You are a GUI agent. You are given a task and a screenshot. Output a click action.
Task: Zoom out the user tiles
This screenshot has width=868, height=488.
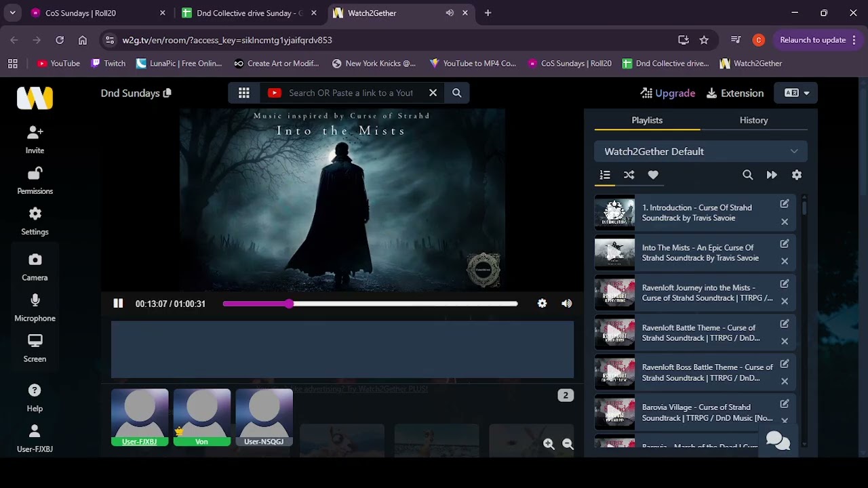point(568,444)
